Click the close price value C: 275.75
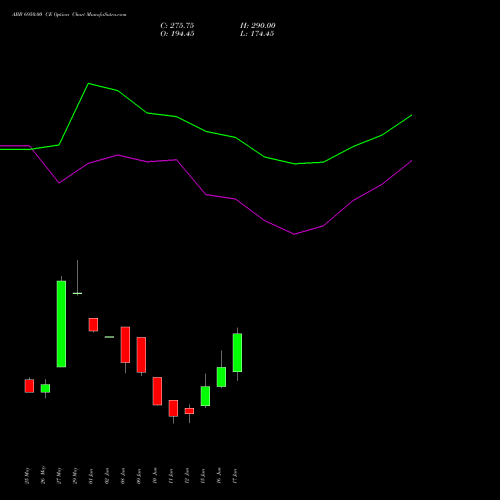This screenshot has width=500, height=500. (x=177, y=26)
